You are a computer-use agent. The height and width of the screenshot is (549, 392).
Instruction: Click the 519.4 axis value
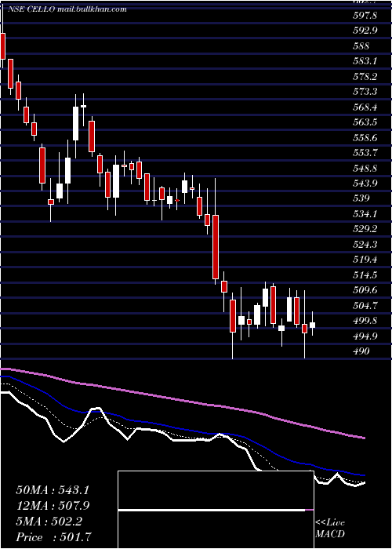[x=365, y=260]
